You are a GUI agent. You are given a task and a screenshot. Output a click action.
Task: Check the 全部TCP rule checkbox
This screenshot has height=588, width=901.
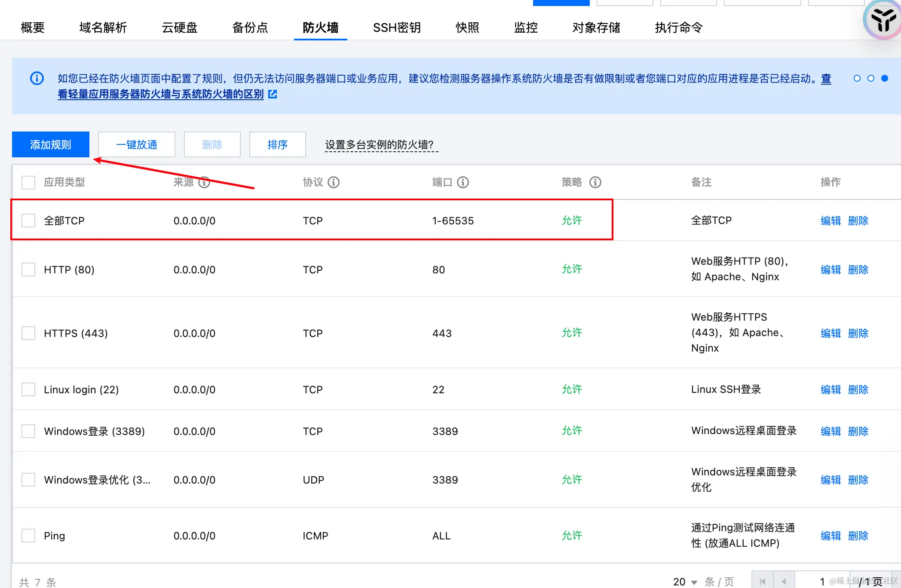pyautogui.click(x=28, y=220)
